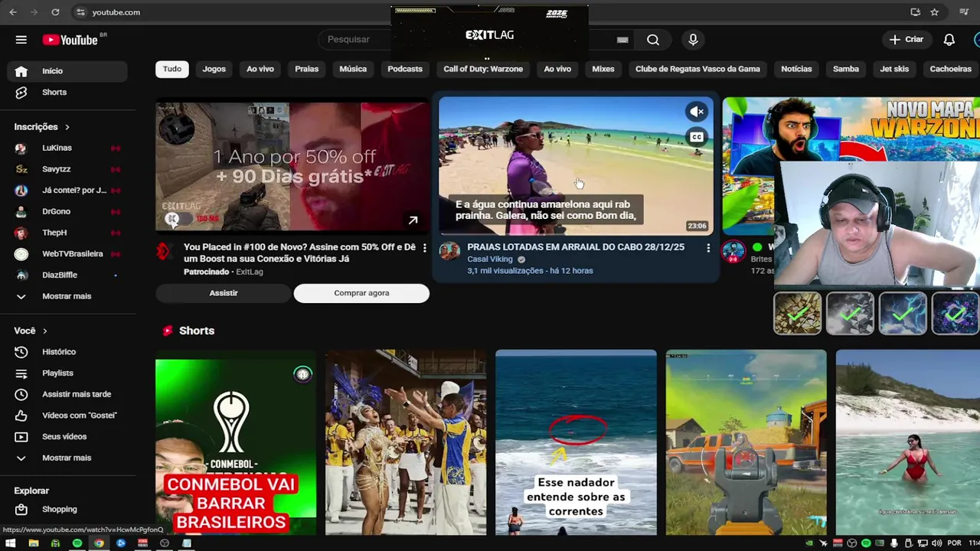Viewport: 980px width, 551px height.
Task: Open the Esse nadador entende short
Action: point(576,442)
